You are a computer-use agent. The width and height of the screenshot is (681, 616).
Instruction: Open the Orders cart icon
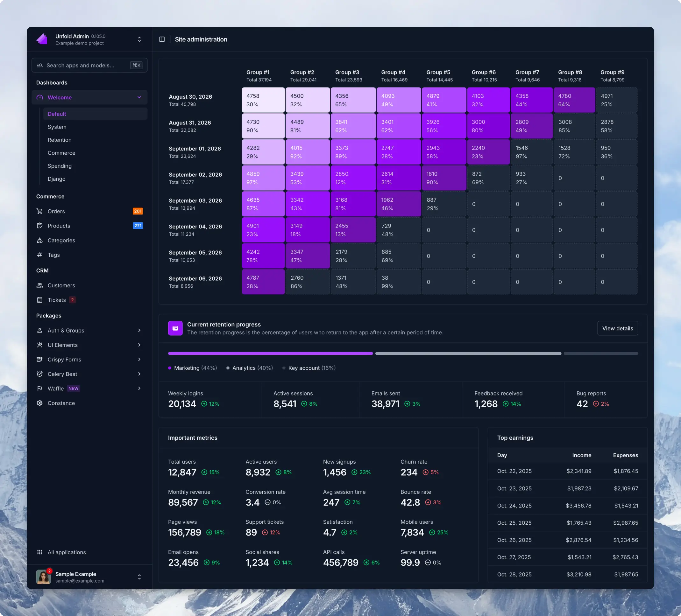click(39, 211)
